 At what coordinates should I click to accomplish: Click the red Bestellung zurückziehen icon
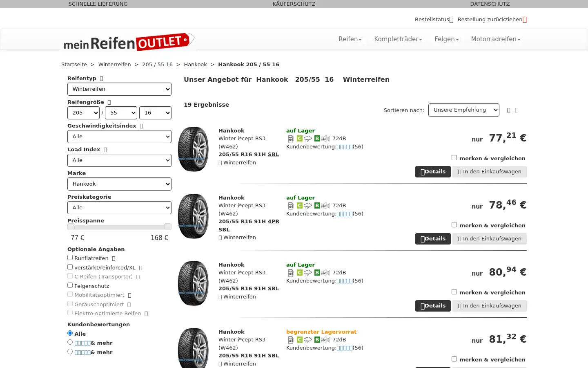pyautogui.click(x=525, y=20)
